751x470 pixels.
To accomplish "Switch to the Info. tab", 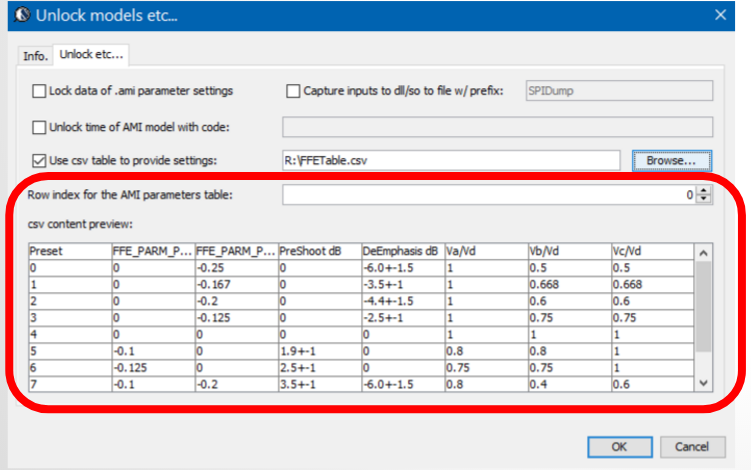I will [35, 56].
